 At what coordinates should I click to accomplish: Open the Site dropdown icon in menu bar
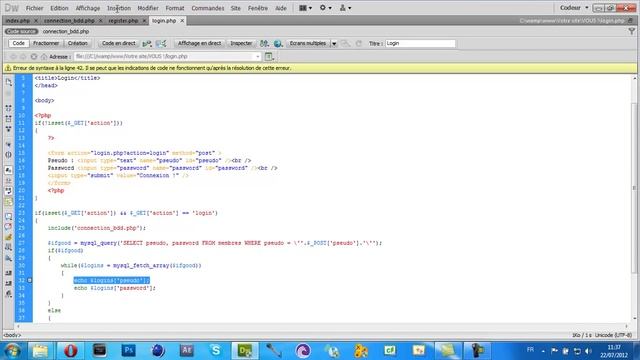345,8
